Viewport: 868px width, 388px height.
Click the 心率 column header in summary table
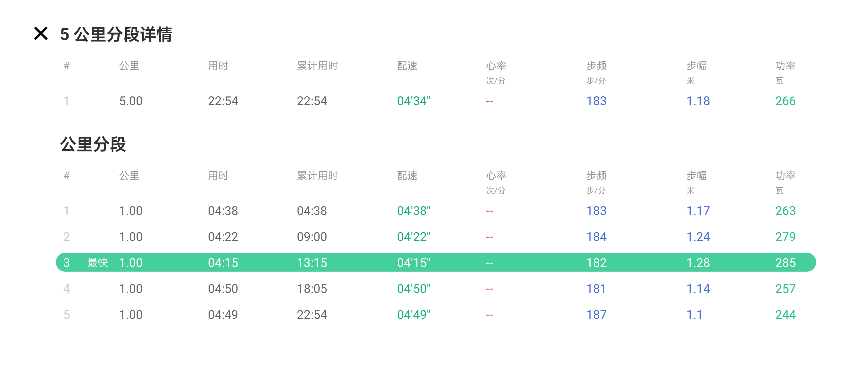pyautogui.click(x=496, y=66)
